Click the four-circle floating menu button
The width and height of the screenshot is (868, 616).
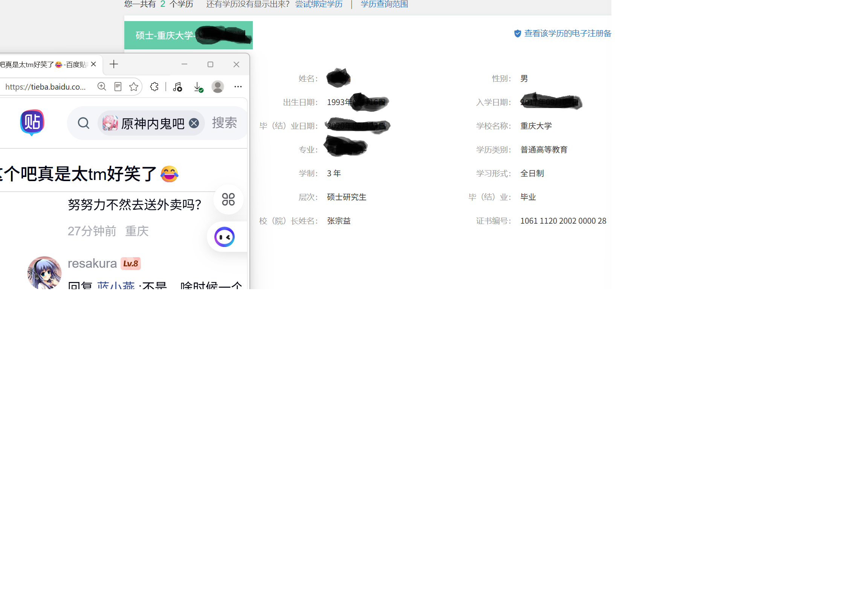228,200
